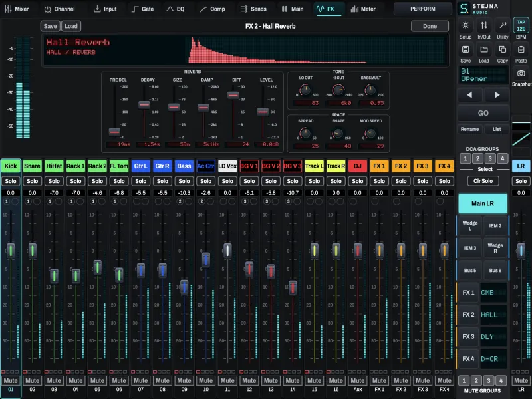Click the PERFORM button
Screen dimensions: 532x399
coord(423,9)
